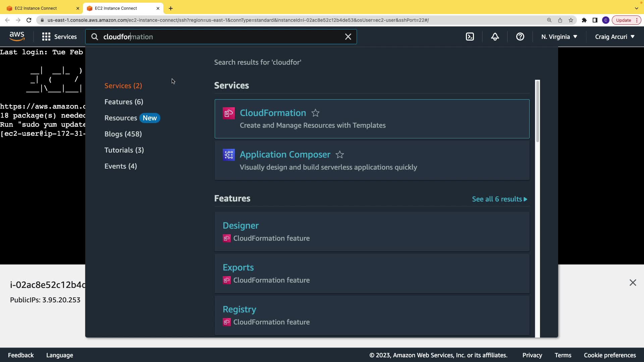
Task: Expand See all 6 results for Features
Action: [x=499, y=199]
